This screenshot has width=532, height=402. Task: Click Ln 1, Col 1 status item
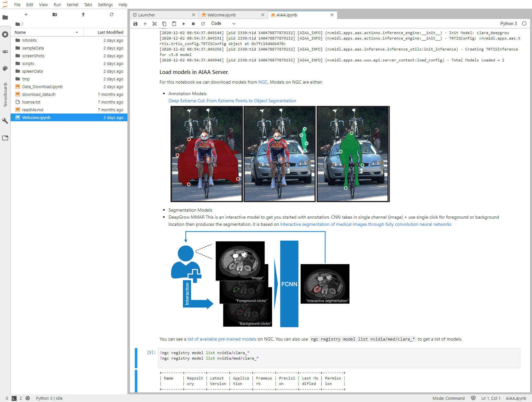pyautogui.click(x=491, y=398)
